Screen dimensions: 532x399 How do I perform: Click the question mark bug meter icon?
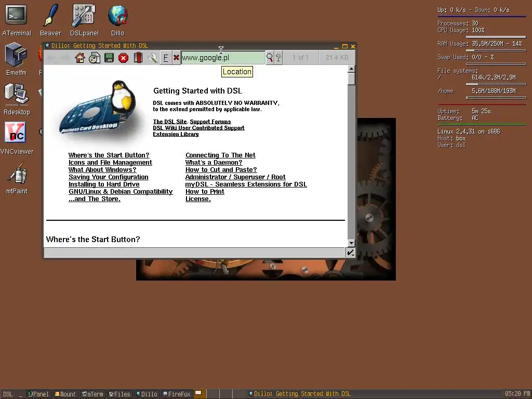pyautogui.click(x=278, y=58)
